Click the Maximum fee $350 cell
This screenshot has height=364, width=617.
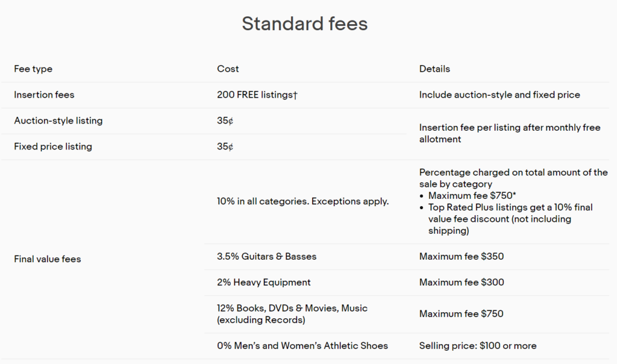pyautogui.click(x=462, y=256)
